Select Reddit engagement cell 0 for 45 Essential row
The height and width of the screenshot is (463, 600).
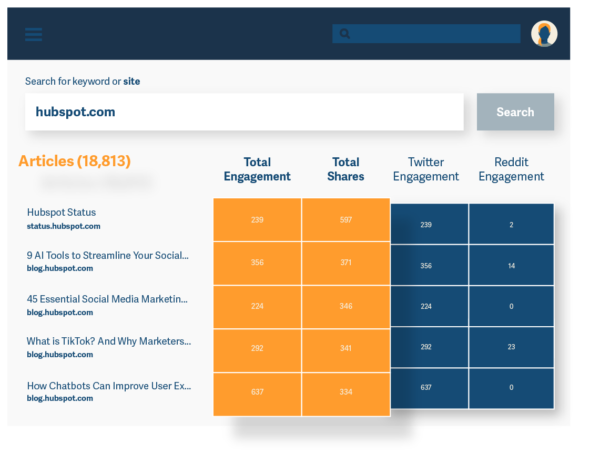[x=511, y=306]
